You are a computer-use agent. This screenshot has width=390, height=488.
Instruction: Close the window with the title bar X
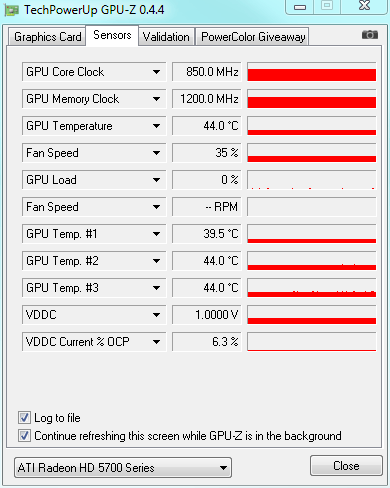364,6
